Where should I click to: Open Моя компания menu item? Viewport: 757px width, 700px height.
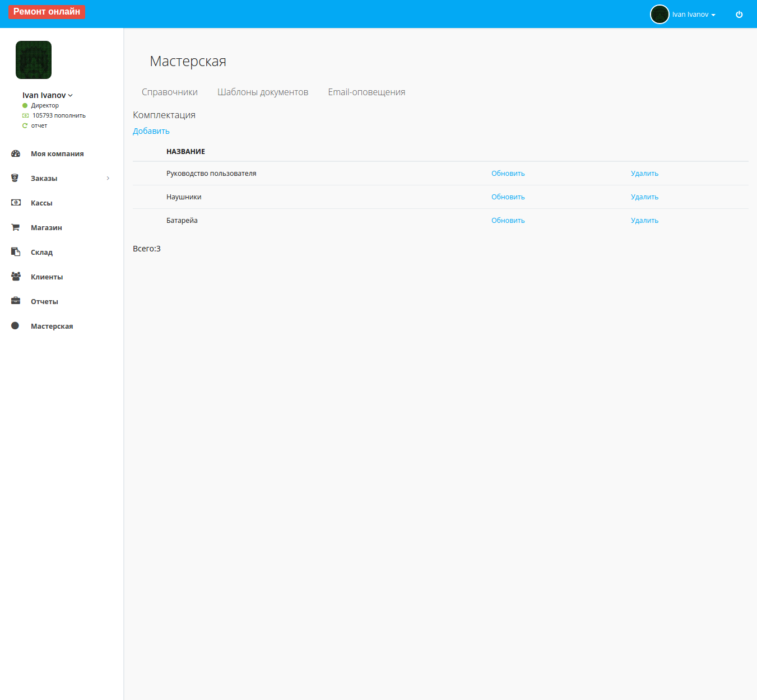[57, 154]
